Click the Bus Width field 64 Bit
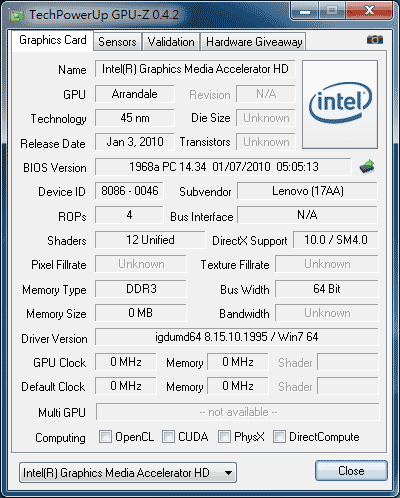 (x=327, y=289)
